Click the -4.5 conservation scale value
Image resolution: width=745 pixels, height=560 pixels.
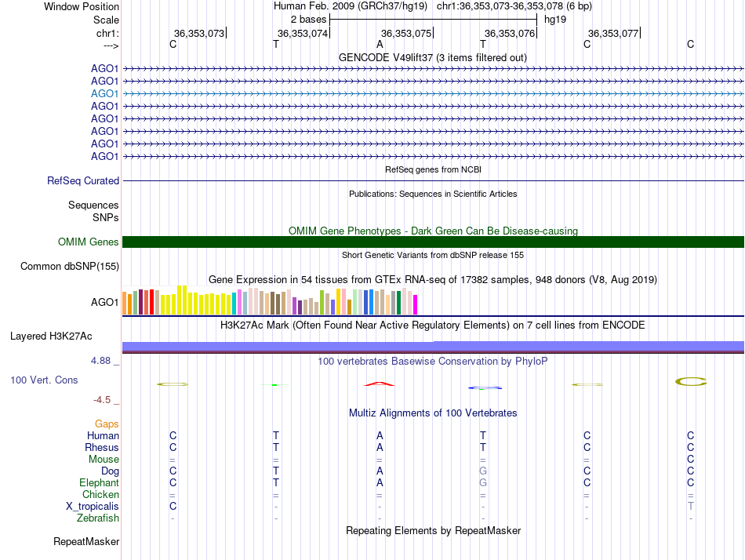[x=102, y=400]
